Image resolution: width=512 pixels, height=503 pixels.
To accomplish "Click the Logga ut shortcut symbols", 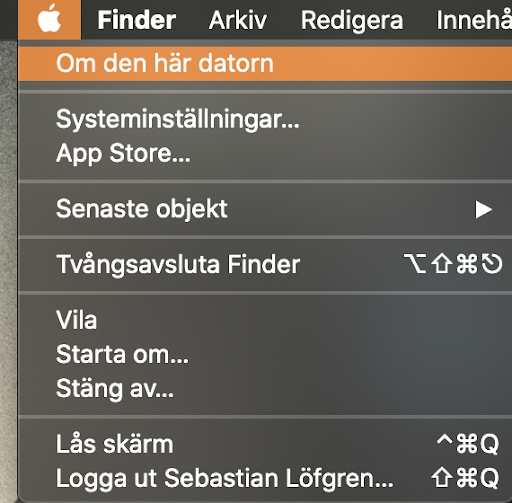I will [x=465, y=478].
